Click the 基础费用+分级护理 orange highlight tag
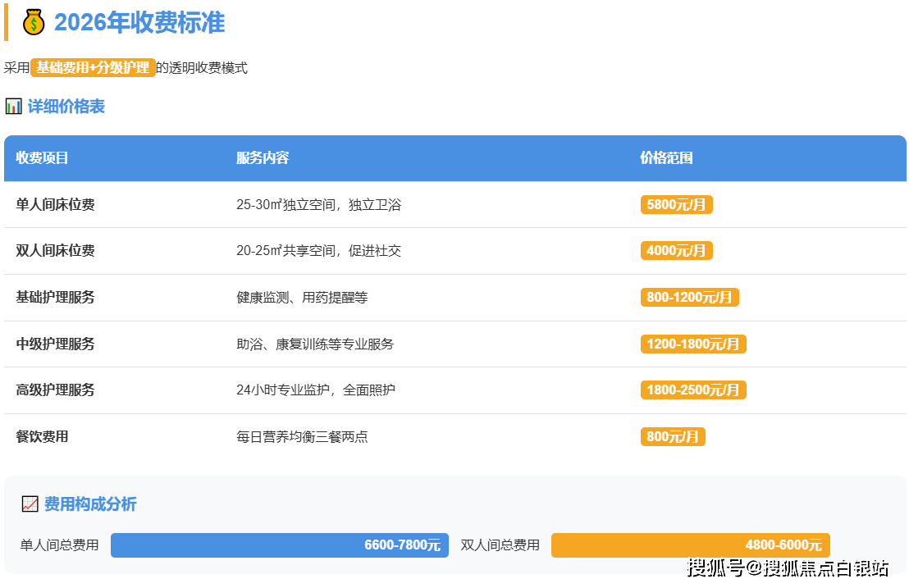 [93, 68]
